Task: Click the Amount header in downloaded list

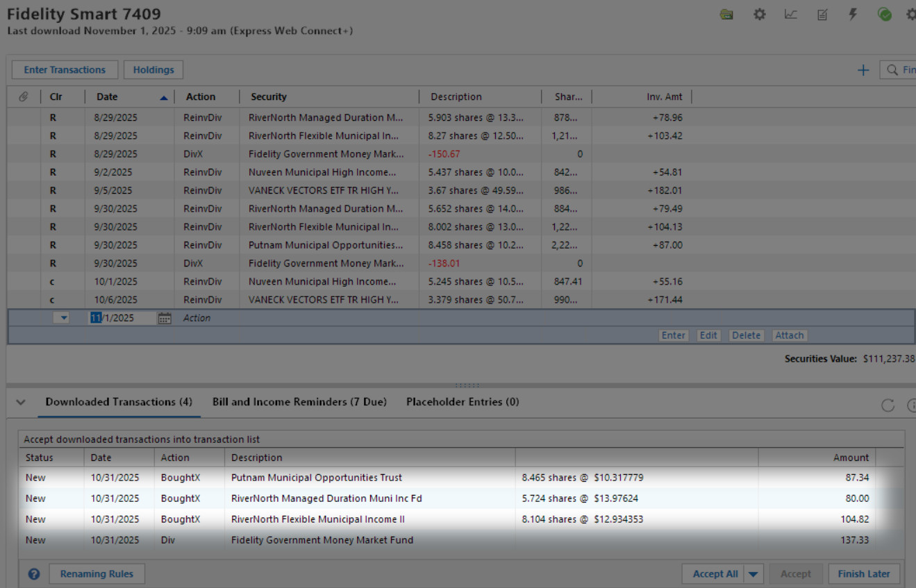Action: tap(851, 457)
